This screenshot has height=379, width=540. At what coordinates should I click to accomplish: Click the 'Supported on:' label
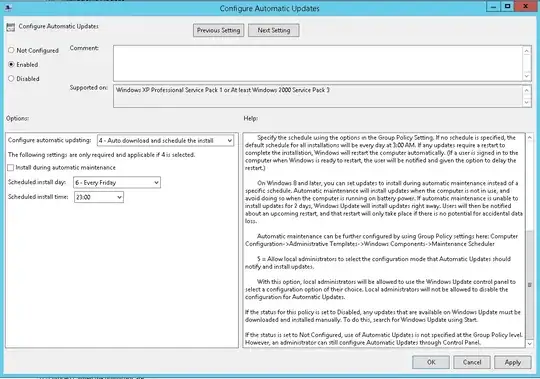(x=89, y=87)
